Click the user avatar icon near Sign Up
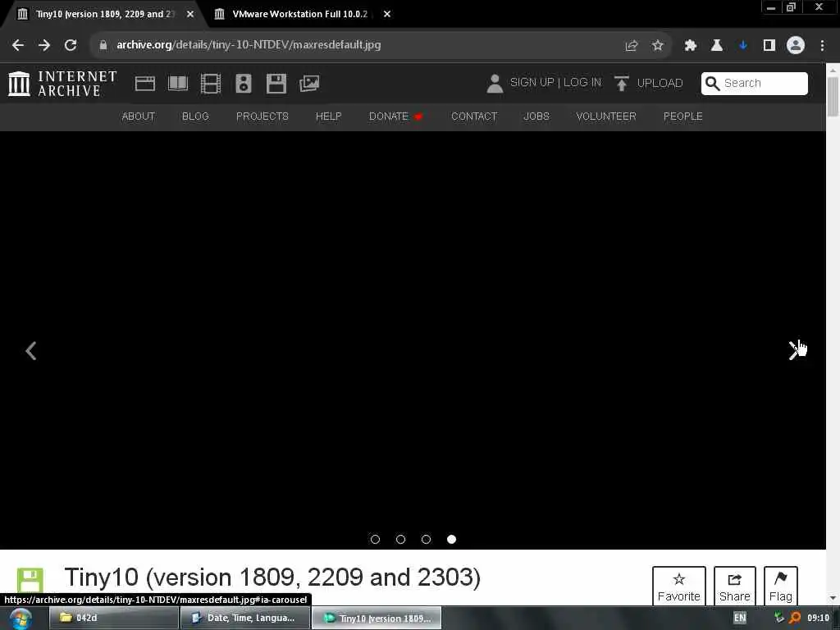 click(x=495, y=84)
